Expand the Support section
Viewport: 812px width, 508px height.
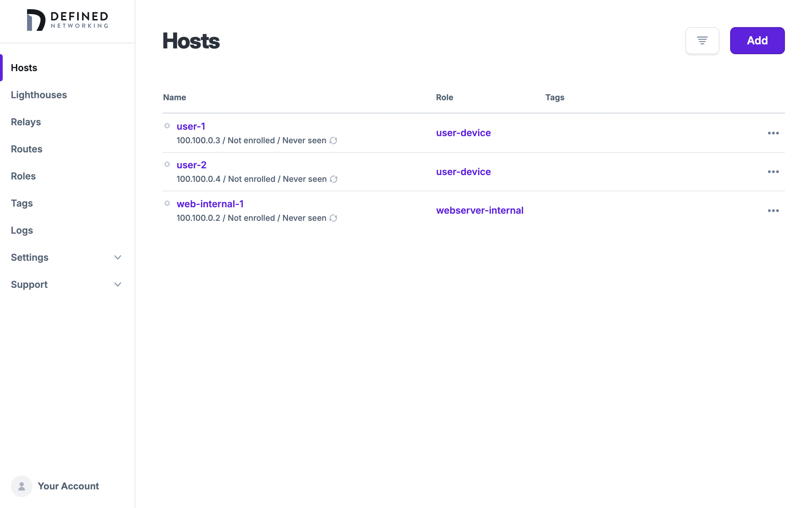[117, 284]
